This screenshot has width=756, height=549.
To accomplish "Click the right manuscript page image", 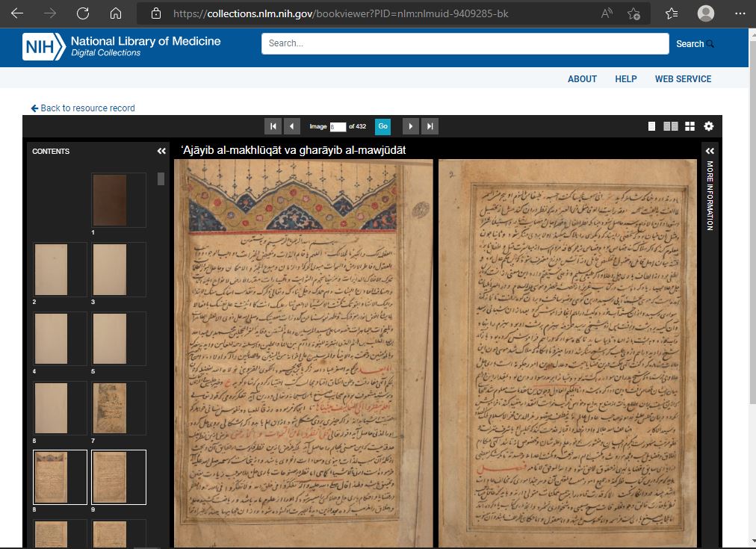I will pos(568,353).
